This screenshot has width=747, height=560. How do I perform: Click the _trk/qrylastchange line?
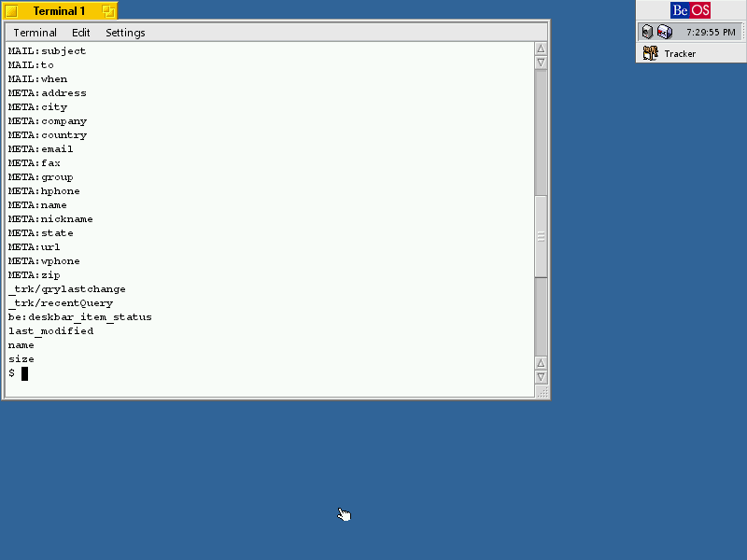click(x=66, y=289)
